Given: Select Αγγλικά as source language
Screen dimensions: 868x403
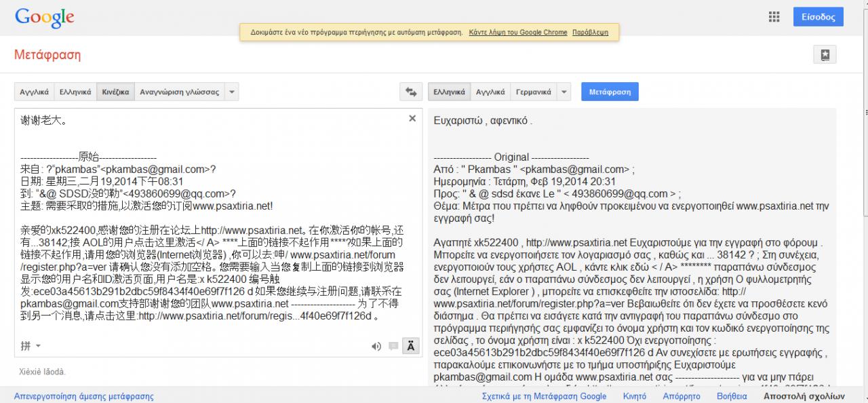Looking at the screenshot, I should (x=34, y=92).
